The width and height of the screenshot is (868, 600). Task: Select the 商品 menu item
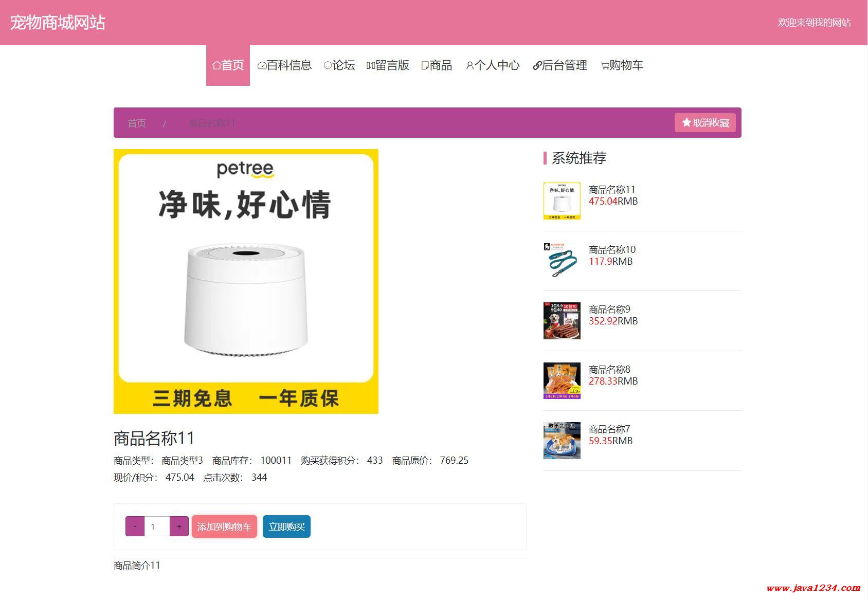[x=437, y=65]
